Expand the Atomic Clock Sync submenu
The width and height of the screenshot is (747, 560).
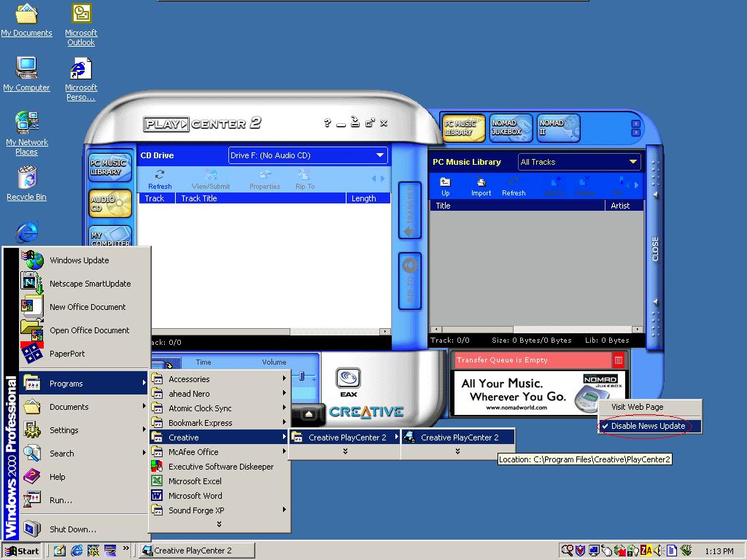point(220,408)
